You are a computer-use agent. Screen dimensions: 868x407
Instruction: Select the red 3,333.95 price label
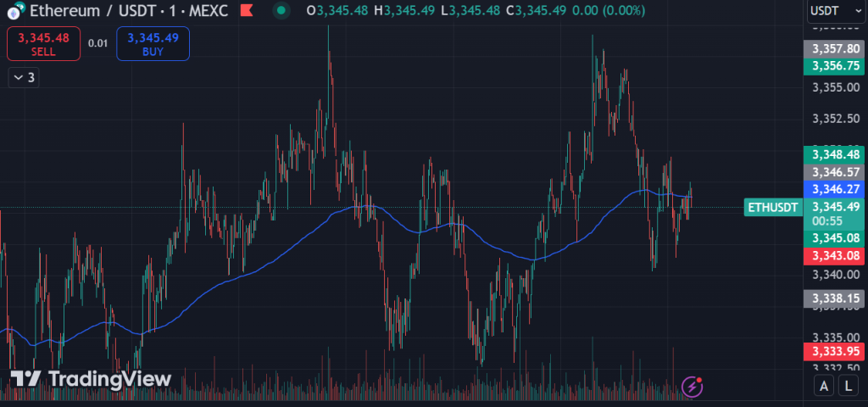pyautogui.click(x=834, y=350)
